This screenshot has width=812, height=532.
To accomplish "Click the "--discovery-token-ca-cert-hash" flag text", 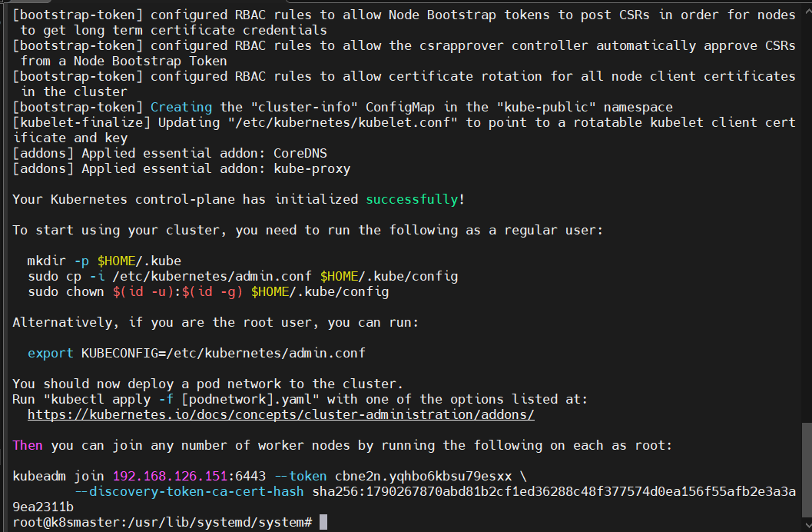I will pos(189,491).
